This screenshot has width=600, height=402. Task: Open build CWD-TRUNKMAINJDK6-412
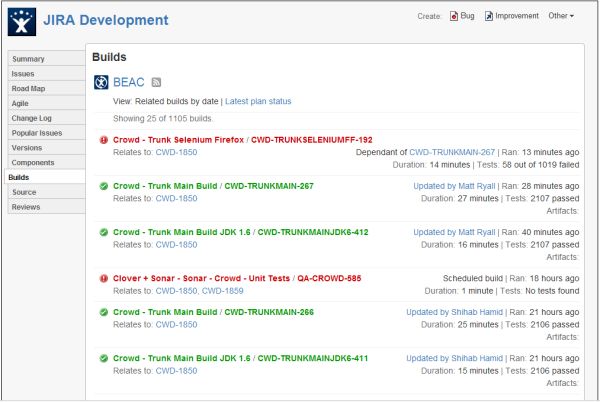click(x=313, y=232)
